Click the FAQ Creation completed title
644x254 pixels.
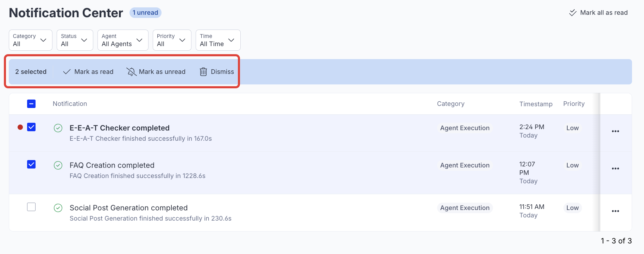point(112,165)
